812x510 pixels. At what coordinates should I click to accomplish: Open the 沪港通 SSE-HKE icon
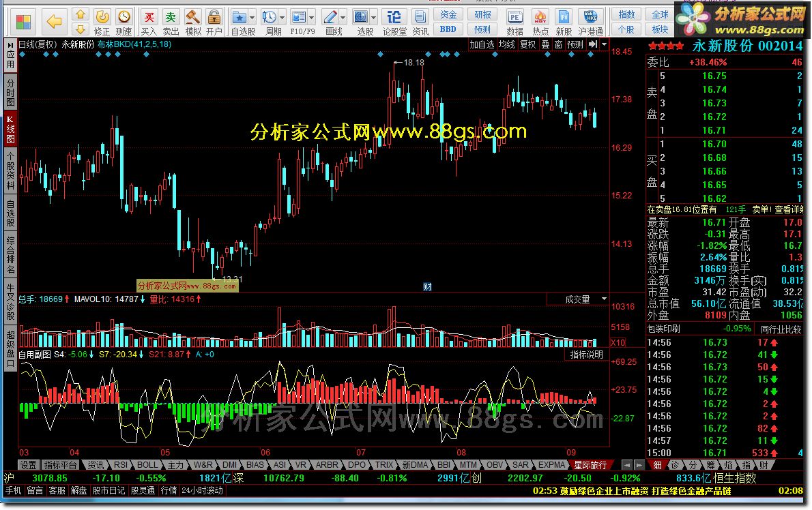click(x=591, y=22)
